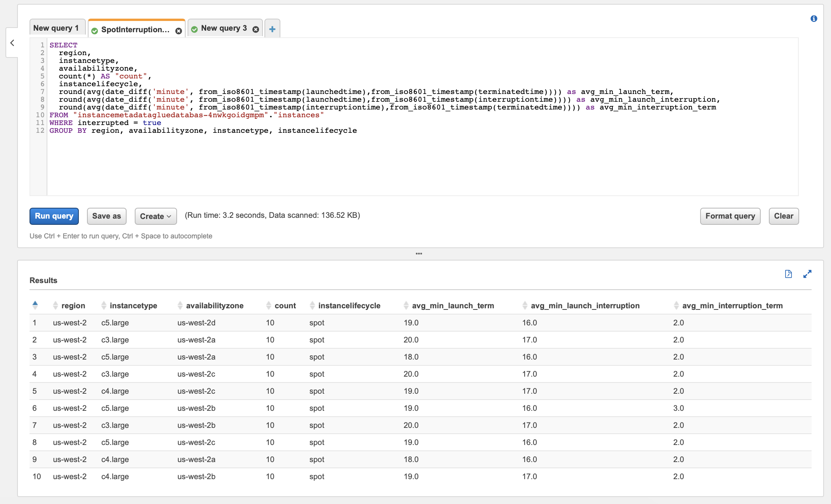Click the info icon at top right
The height and width of the screenshot is (504, 831).
814,19
